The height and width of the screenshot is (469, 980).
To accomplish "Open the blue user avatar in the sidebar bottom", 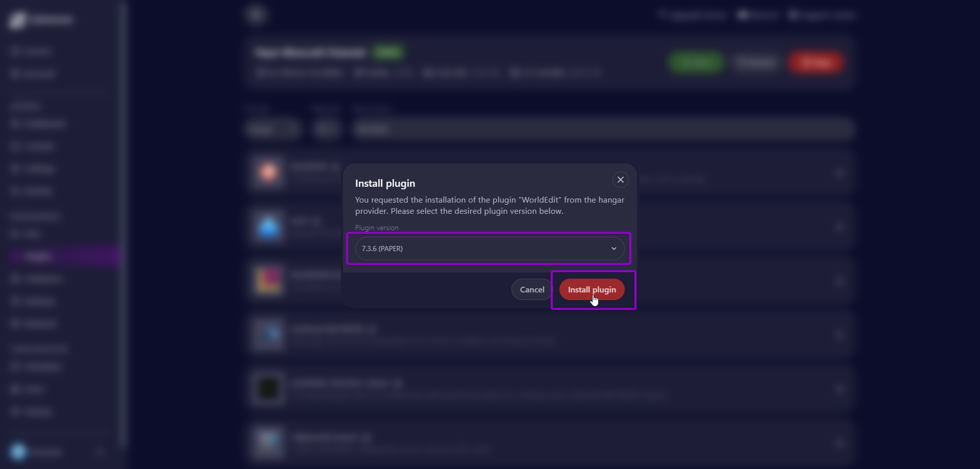I will point(18,452).
